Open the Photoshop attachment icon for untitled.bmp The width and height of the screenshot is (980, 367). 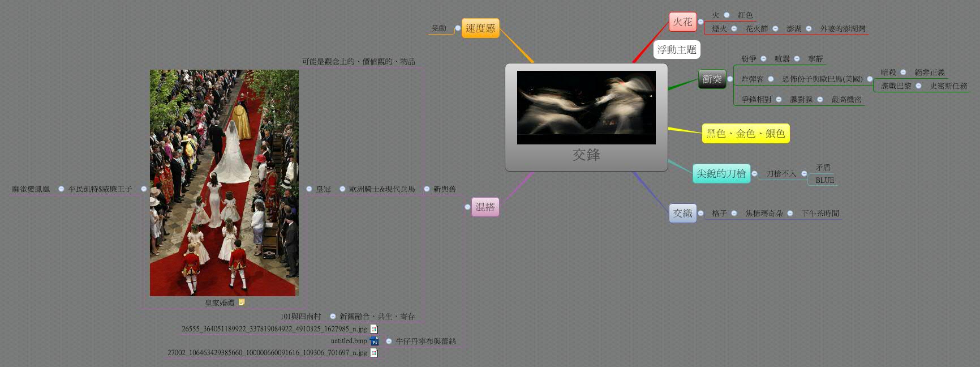[x=374, y=341]
